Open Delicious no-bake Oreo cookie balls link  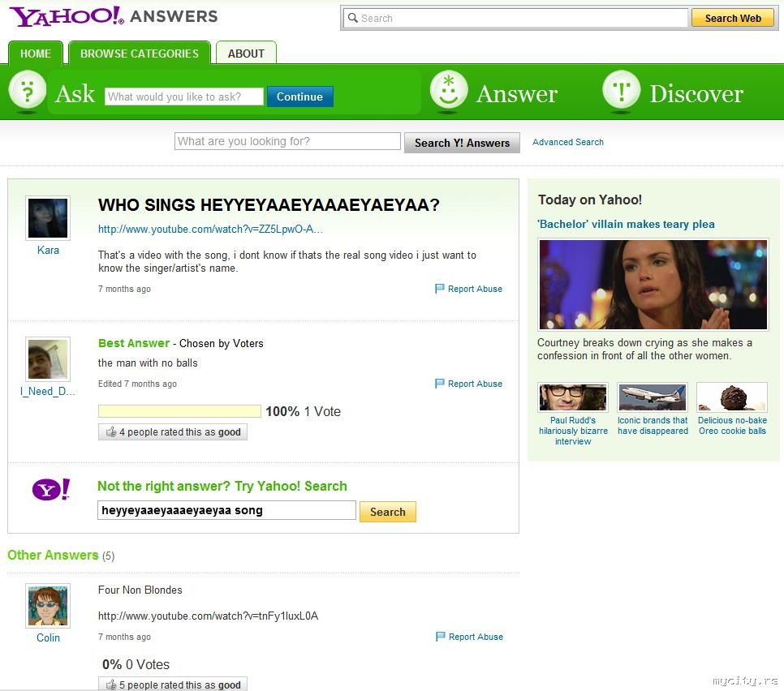732,426
